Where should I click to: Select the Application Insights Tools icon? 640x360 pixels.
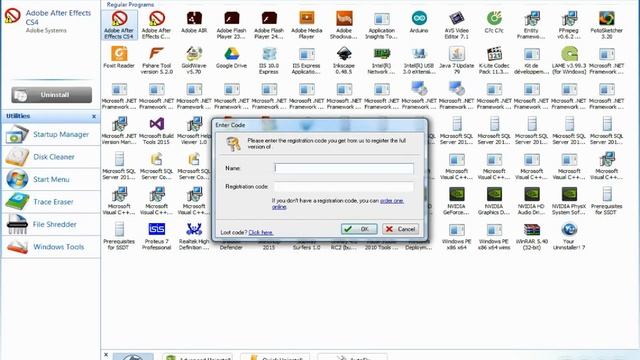tap(382, 25)
